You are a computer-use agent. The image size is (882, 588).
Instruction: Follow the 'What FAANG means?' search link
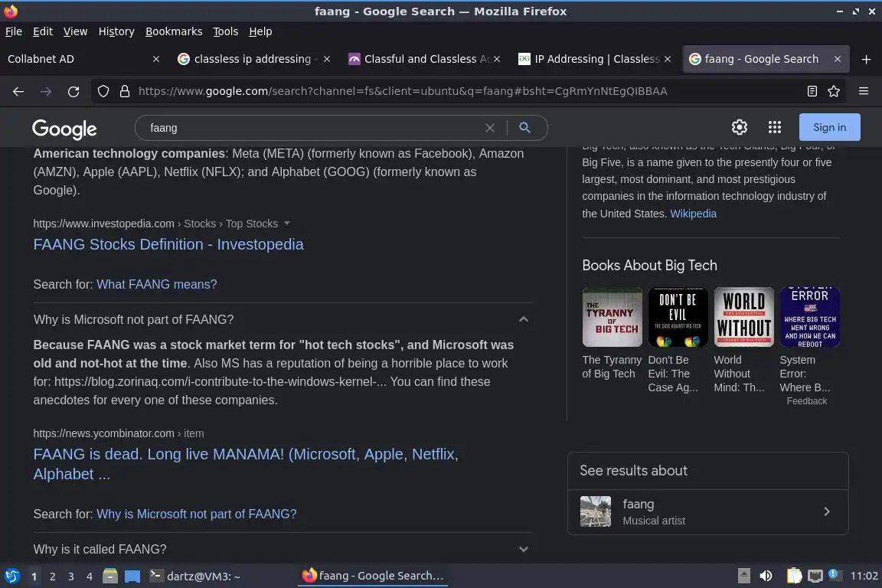tap(156, 284)
